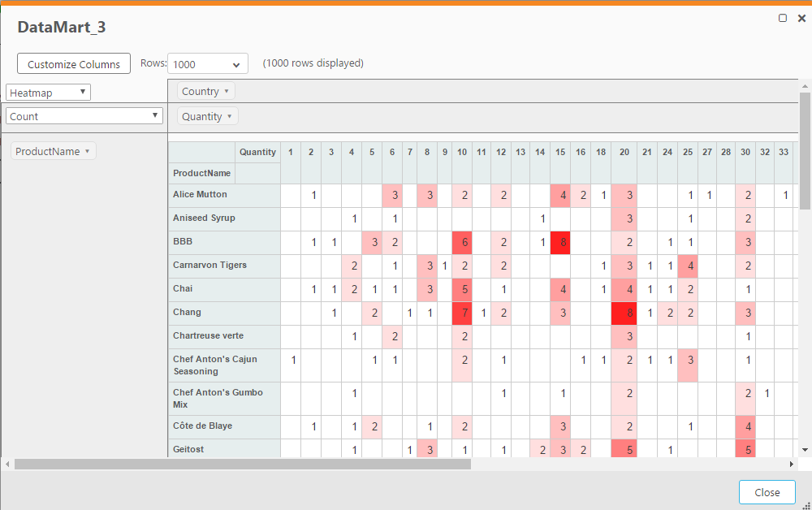The height and width of the screenshot is (510, 812).
Task: Expand the Quantity field filter arrow
Action: (x=230, y=116)
